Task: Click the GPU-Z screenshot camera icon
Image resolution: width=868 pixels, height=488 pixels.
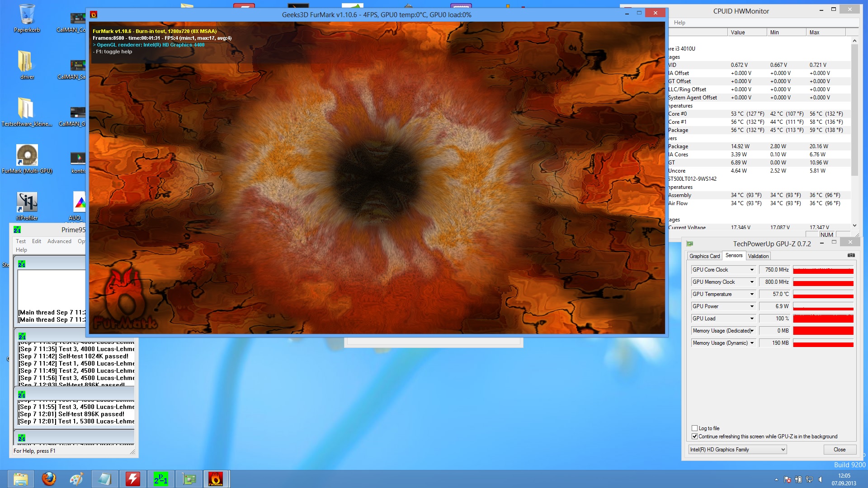Action: pos(851,256)
